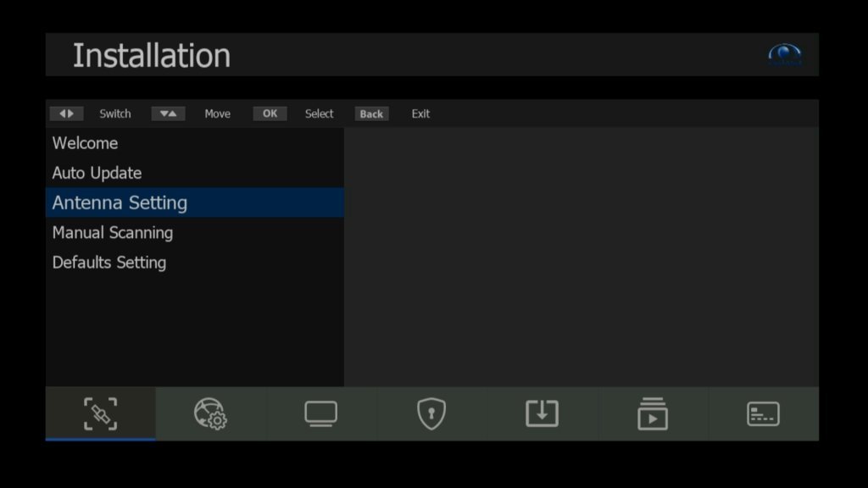Choose the Manual Scanning menu entry
Screen dimensions: 868x488
click(195, 232)
